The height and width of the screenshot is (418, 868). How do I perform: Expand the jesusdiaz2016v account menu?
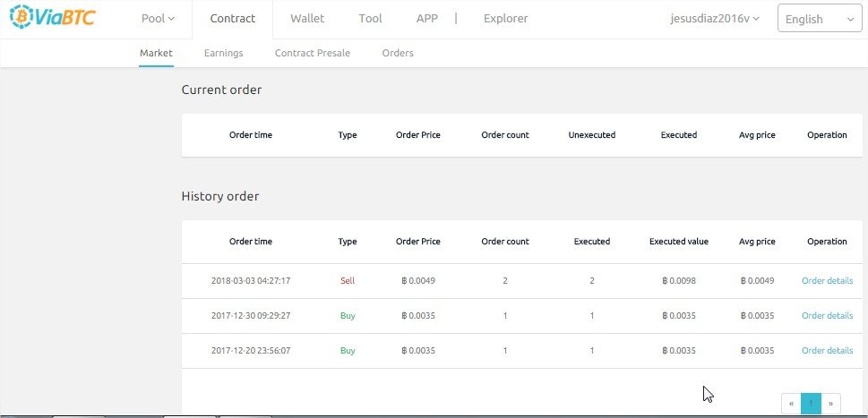(715, 18)
